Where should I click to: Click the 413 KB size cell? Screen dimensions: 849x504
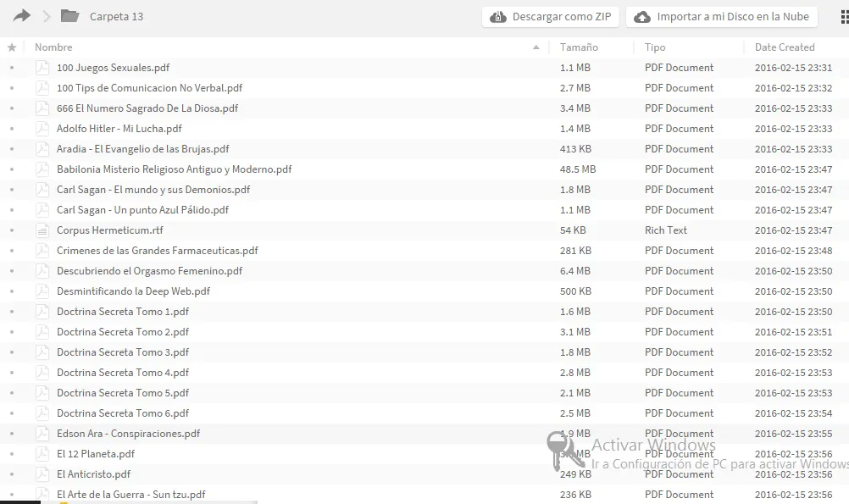[x=575, y=149]
